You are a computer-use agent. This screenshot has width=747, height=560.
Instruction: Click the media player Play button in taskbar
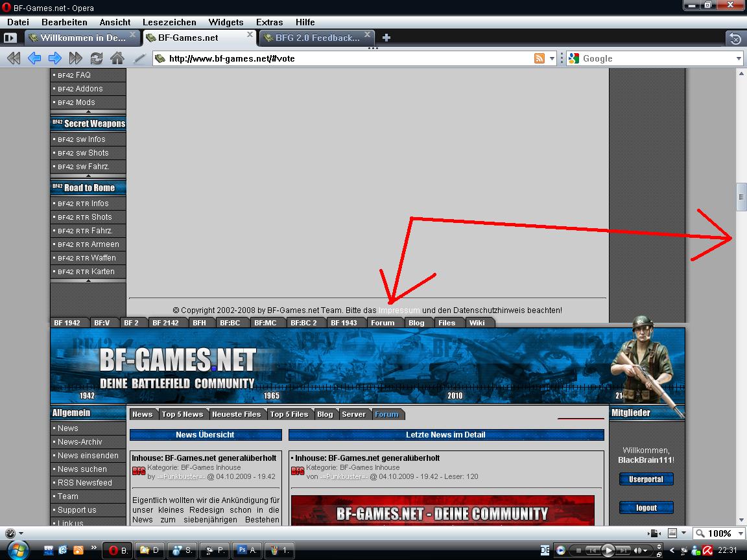(x=608, y=550)
